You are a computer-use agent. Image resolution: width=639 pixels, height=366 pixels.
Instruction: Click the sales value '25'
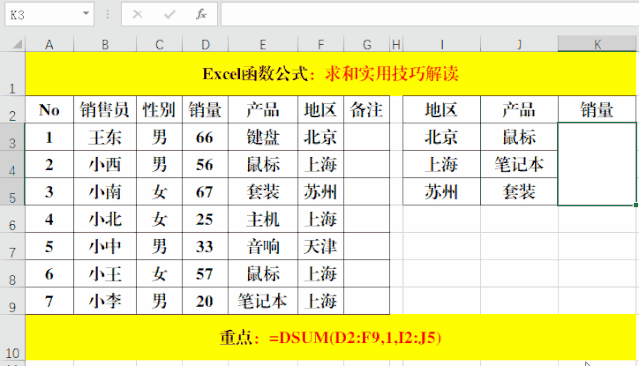click(x=205, y=219)
